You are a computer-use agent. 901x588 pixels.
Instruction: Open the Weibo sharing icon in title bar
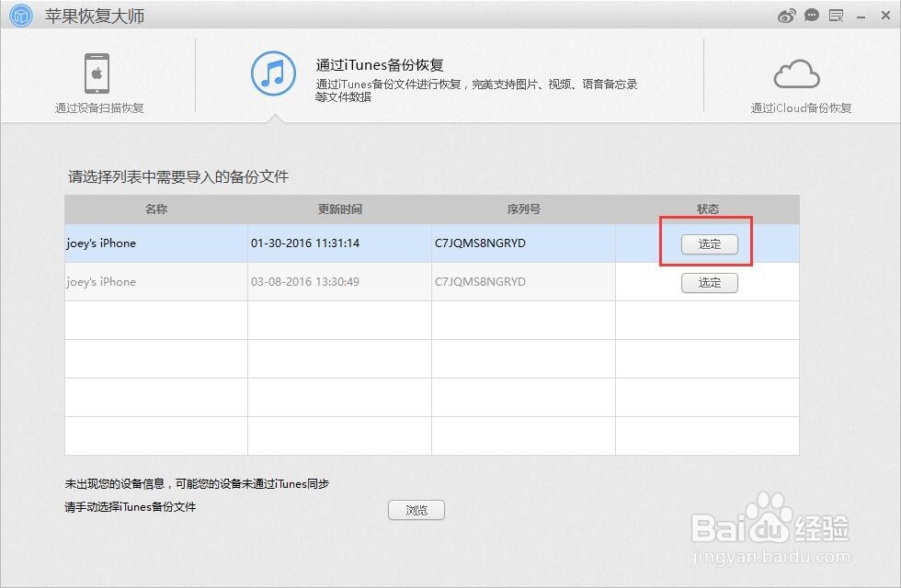(x=786, y=16)
